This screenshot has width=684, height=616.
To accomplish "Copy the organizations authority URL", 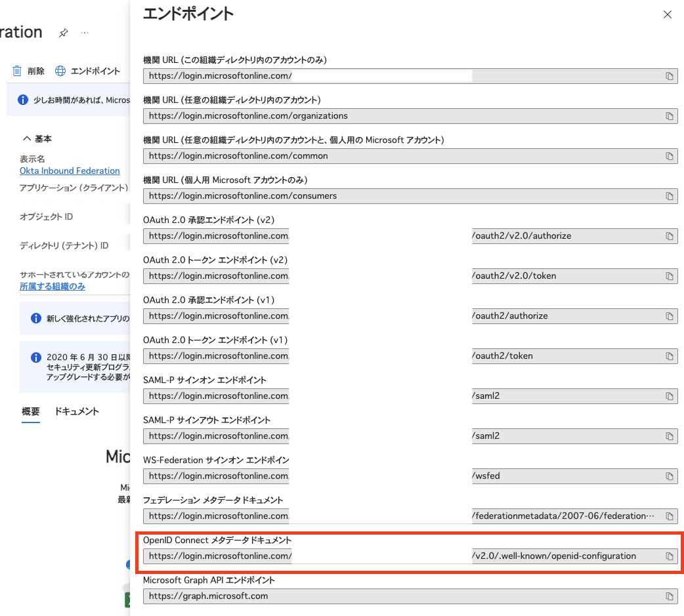I will pyautogui.click(x=670, y=116).
